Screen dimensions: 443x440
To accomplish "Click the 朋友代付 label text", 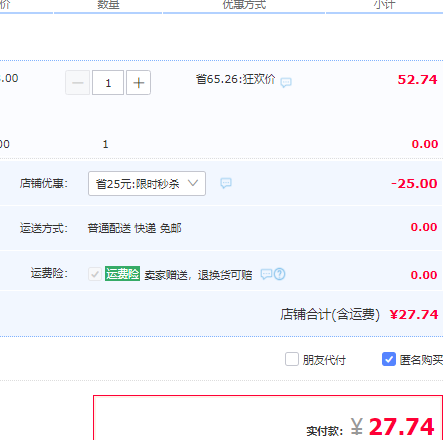I will coord(324,360).
